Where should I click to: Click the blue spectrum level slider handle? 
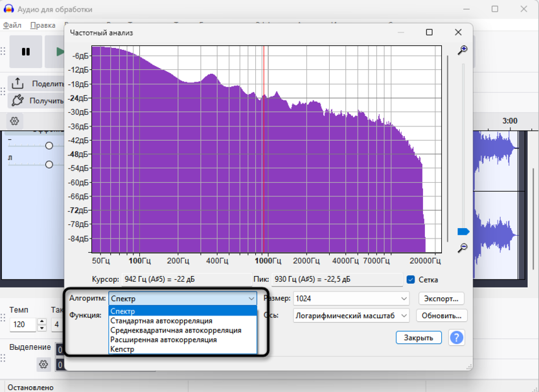[464, 230]
